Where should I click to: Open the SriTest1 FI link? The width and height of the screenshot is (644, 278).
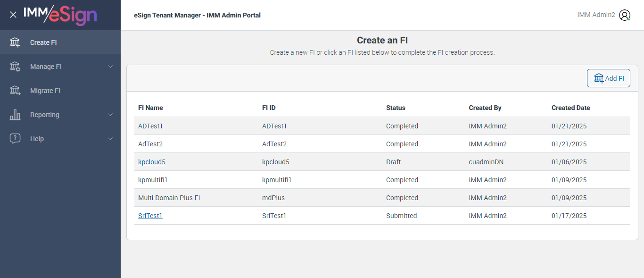[x=150, y=216]
